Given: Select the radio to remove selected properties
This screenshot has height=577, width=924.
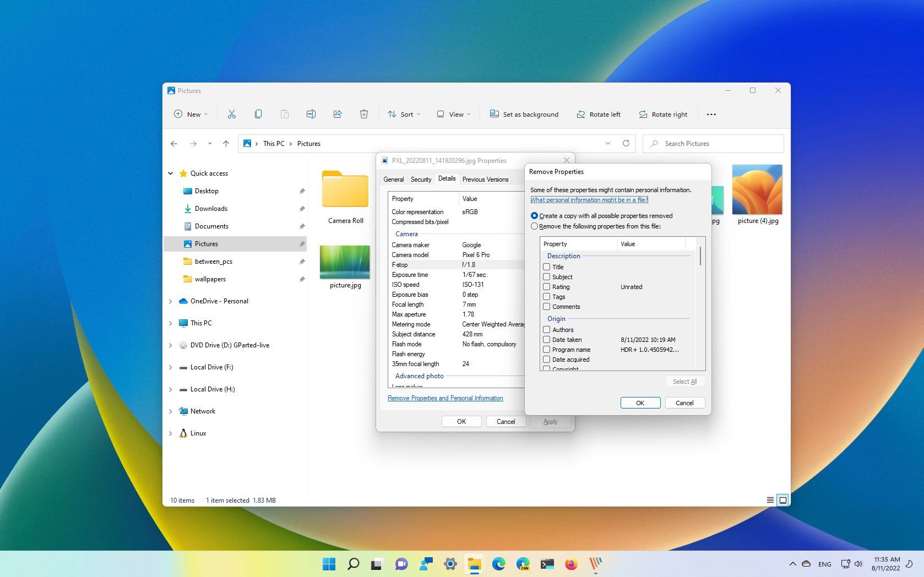Looking at the screenshot, I should pyautogui.click(x=534, y=226).
